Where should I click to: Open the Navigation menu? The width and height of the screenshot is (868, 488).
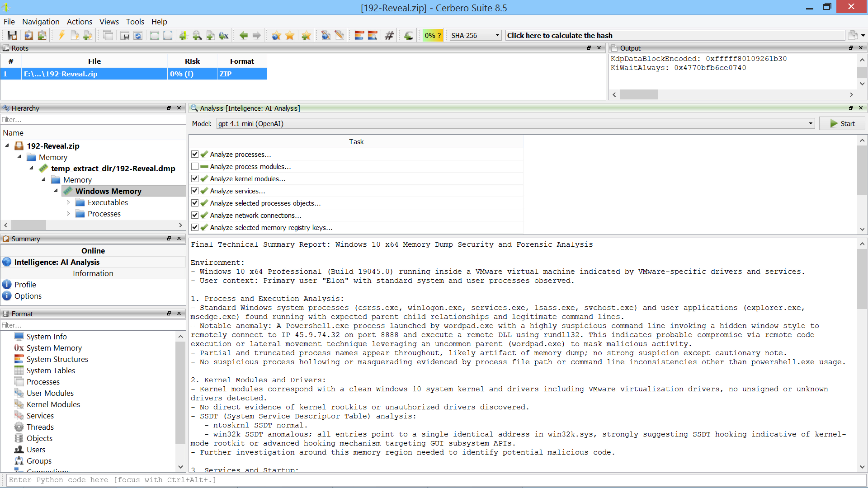pyautogui.click(x=41, y=22)
